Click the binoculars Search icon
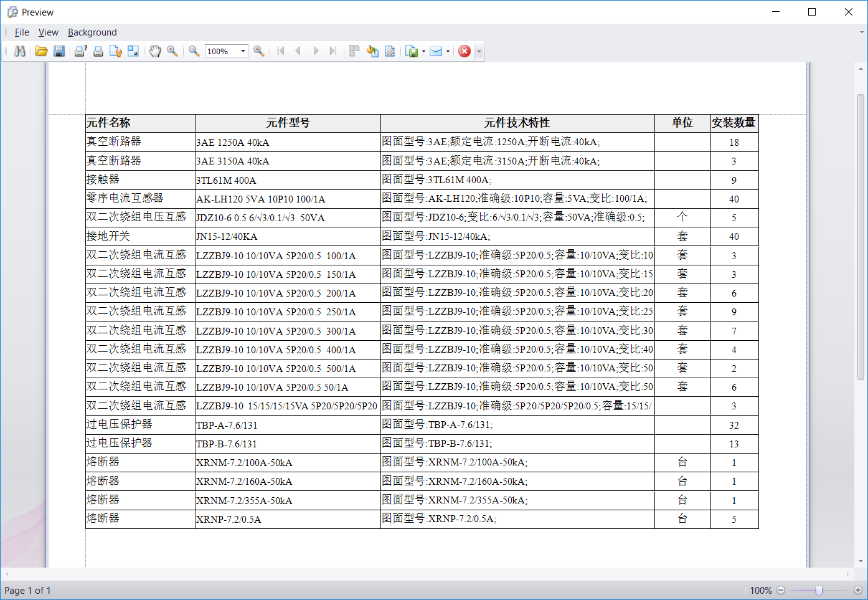The height and width of the screenshot is (600, 868). (x=20, y=51)
